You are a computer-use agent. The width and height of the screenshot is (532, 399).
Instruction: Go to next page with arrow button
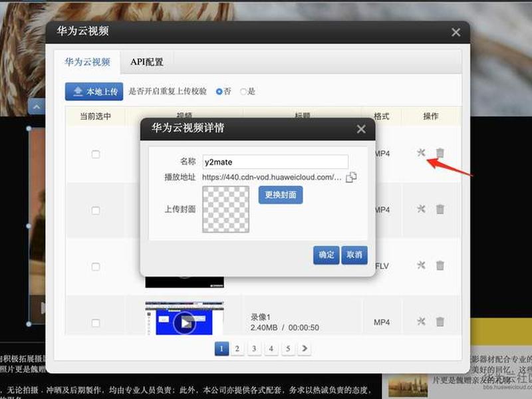click(305, 348)
